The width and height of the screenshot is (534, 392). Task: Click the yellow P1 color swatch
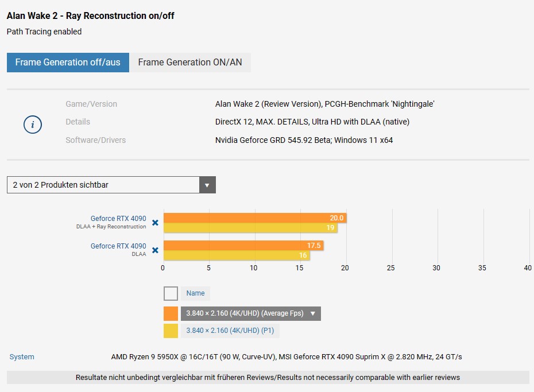tap(171, 331)
